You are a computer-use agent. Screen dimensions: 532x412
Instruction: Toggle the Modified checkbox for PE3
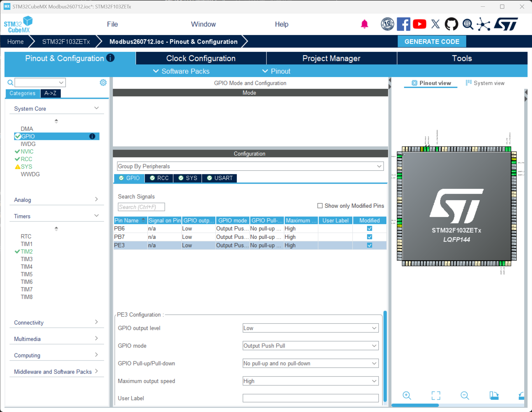click(370, 245)
